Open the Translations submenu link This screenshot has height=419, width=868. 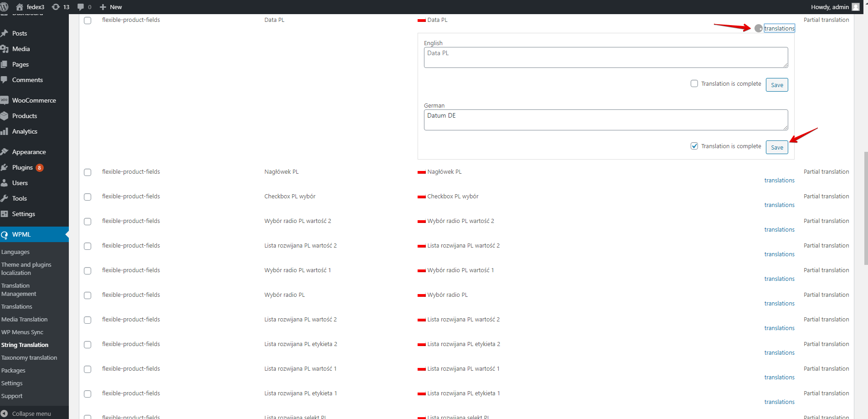(17, 306)
